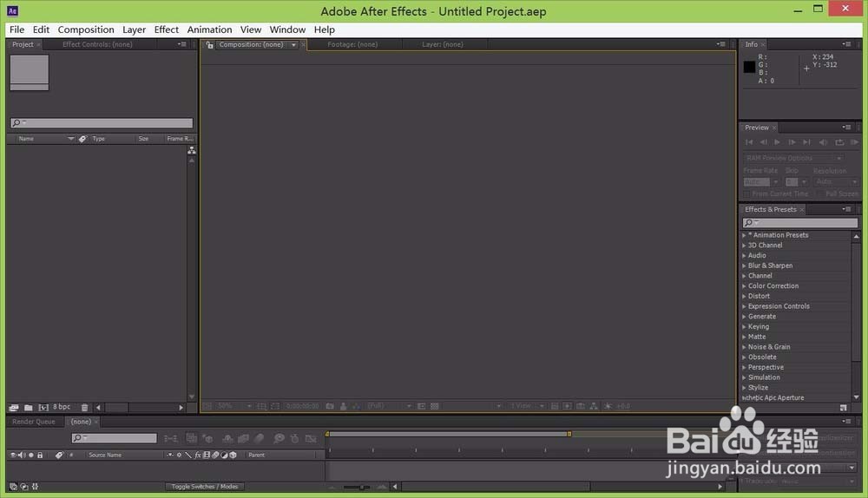Click the Project panel tab

(x=23, y=44)
